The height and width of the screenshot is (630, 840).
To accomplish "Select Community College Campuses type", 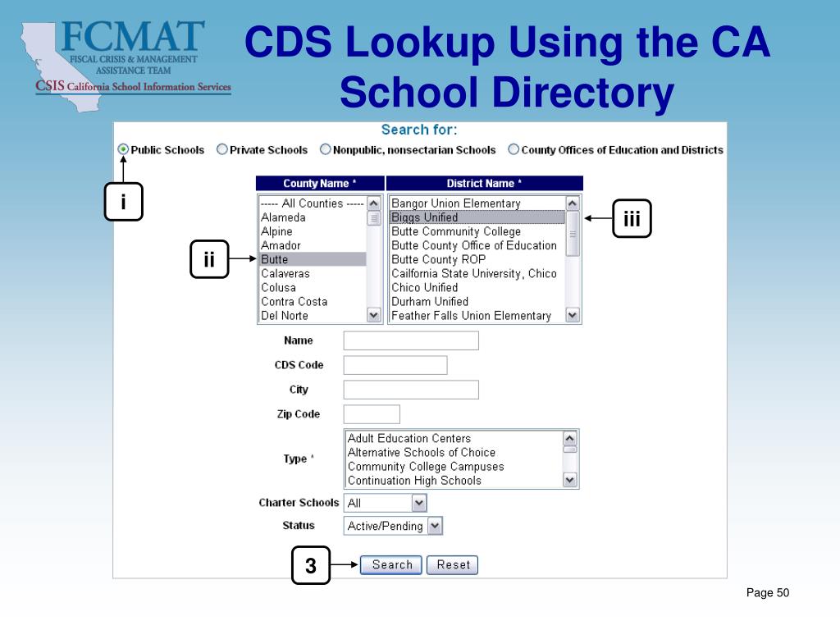I will 454,467.
